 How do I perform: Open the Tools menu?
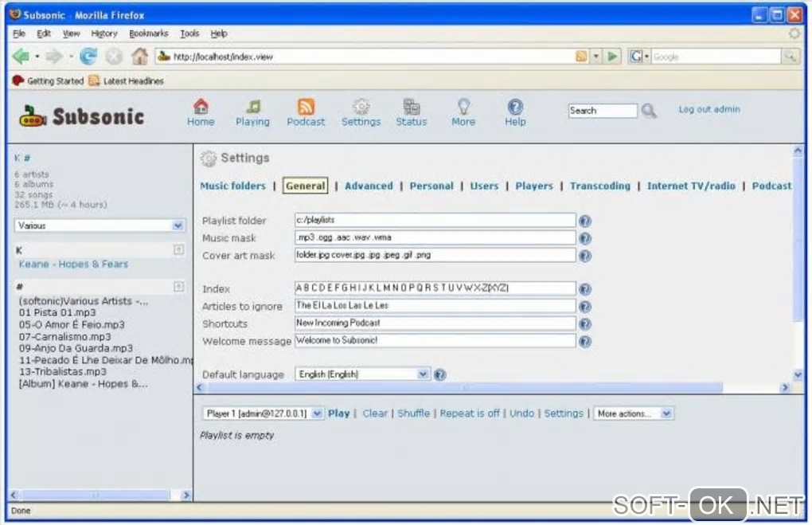coord(189,33)
